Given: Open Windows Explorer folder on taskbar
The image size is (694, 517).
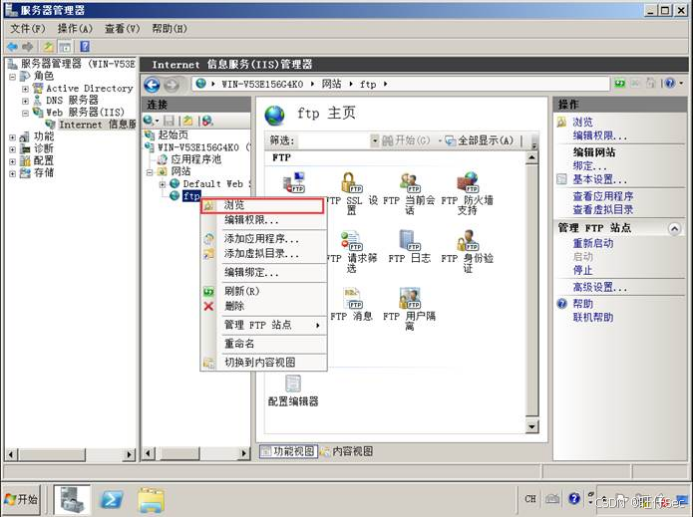Looking at the screenshot, I should [151, 500].
